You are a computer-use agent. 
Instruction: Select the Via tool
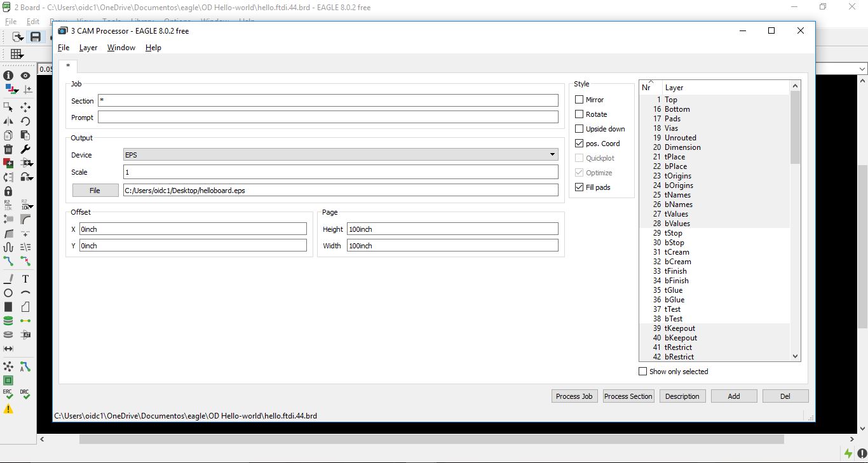(x=8, y=321)
